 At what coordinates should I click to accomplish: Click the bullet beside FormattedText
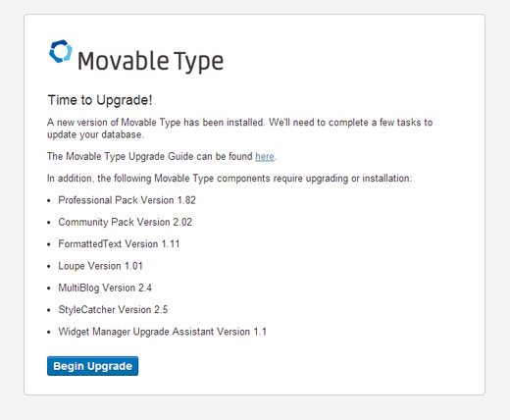[49, 244]
